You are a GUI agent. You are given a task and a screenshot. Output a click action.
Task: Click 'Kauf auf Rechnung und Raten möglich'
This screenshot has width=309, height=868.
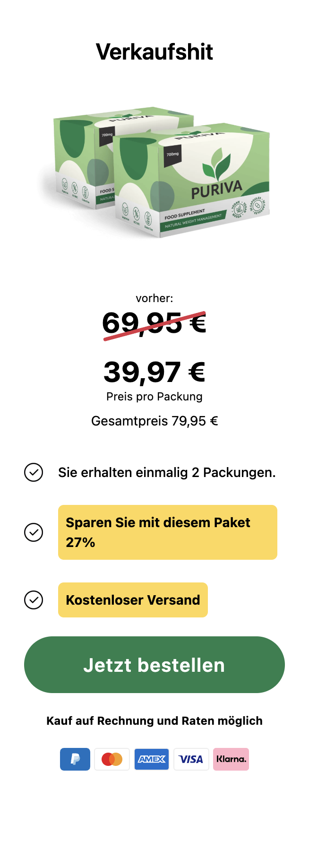tap(154, 721)
